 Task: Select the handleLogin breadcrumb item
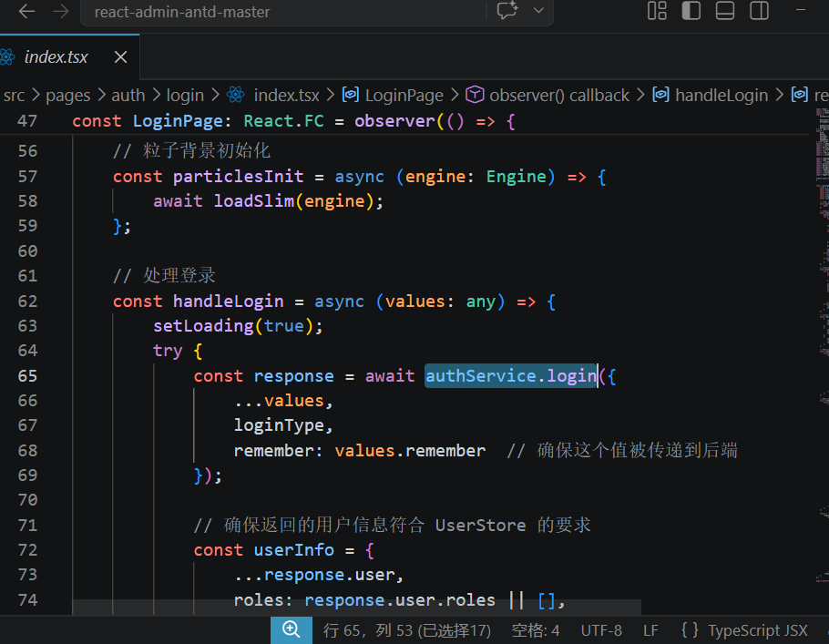pos(721,95)
